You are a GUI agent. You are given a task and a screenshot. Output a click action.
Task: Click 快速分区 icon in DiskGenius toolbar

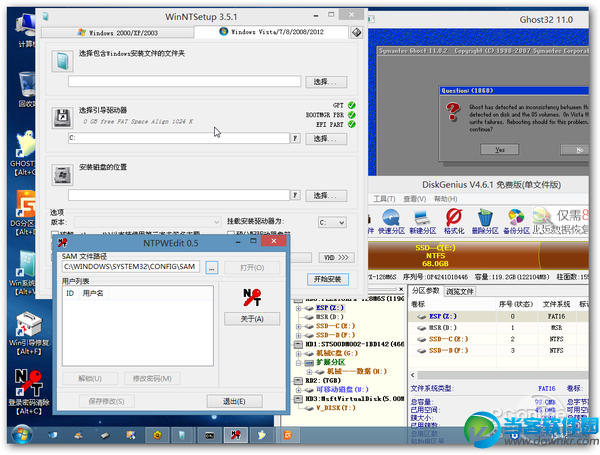tap(391, 222)
